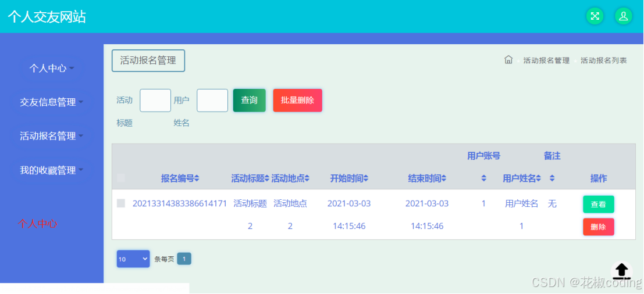Image resolution: width=644 pixels, height=294 pixels.
Task: Sort by 备注 column arrows
Action: coord(552,178)
